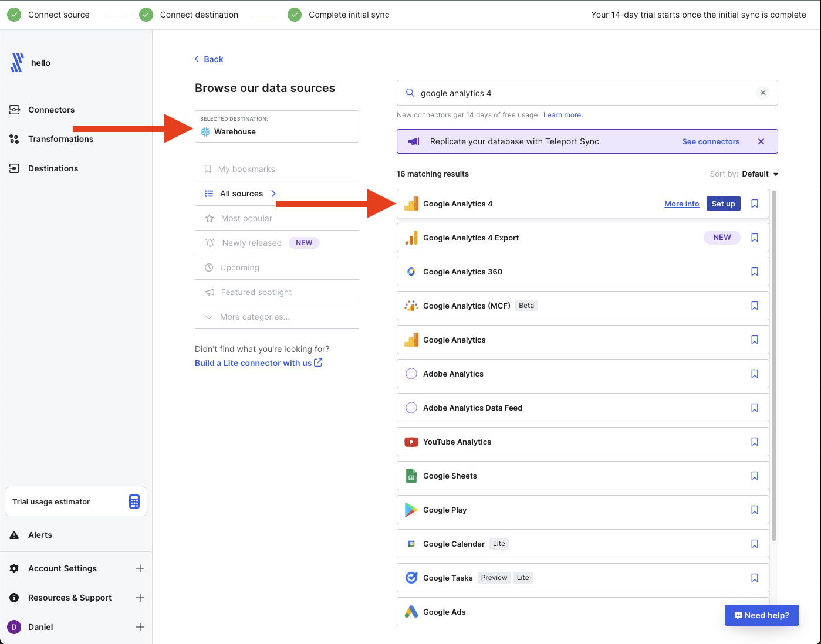Expand Account Settings with plus button
The width and height of the screenshot is (821, 644).
coord(140,568)
